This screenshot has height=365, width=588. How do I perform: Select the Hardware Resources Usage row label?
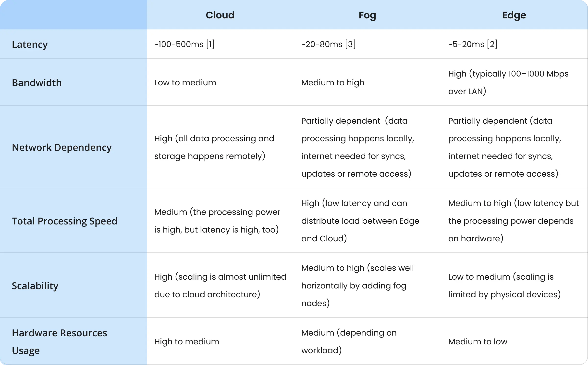pyautogui.click(x=59, y=341)
